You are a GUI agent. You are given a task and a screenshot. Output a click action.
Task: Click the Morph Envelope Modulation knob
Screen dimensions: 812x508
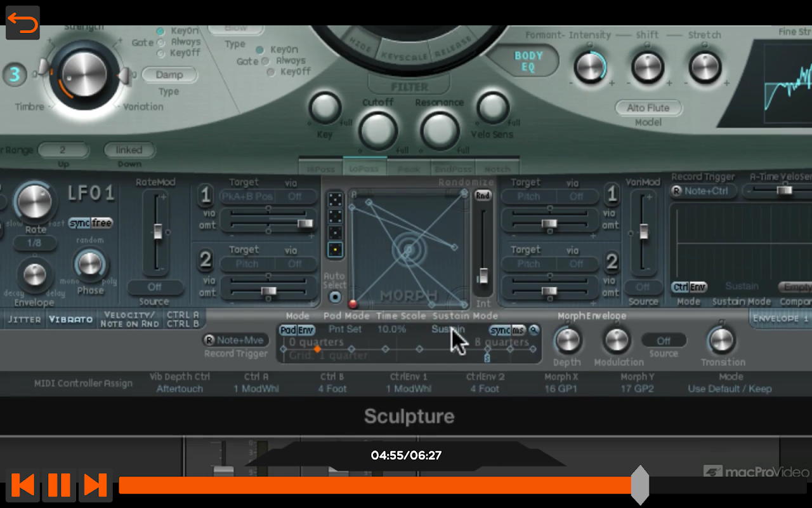[x=617, y=340]
